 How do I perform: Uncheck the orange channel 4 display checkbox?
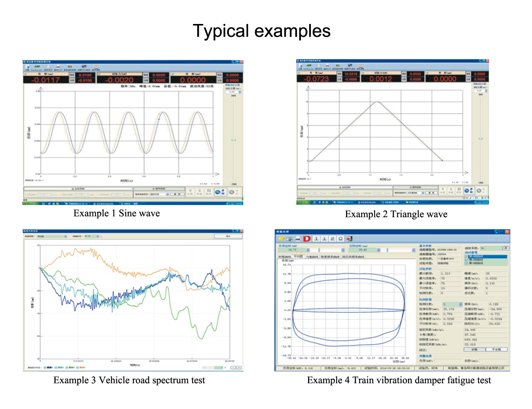tap(77, 367)
